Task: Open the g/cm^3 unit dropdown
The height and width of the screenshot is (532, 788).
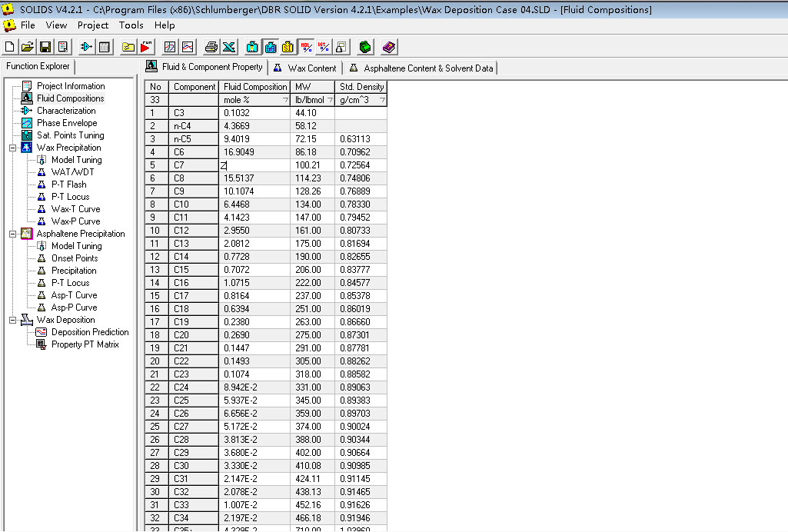Action: 382,100
